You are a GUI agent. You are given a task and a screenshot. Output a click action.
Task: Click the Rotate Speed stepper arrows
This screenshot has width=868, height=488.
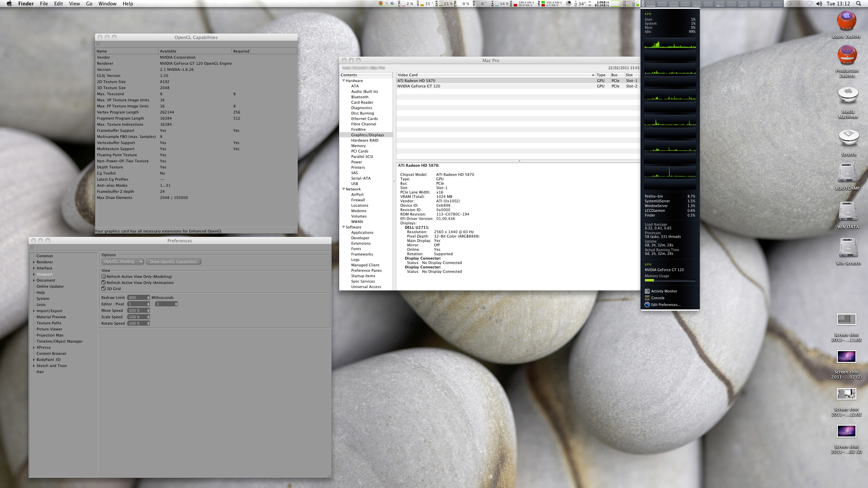point(148,323)
